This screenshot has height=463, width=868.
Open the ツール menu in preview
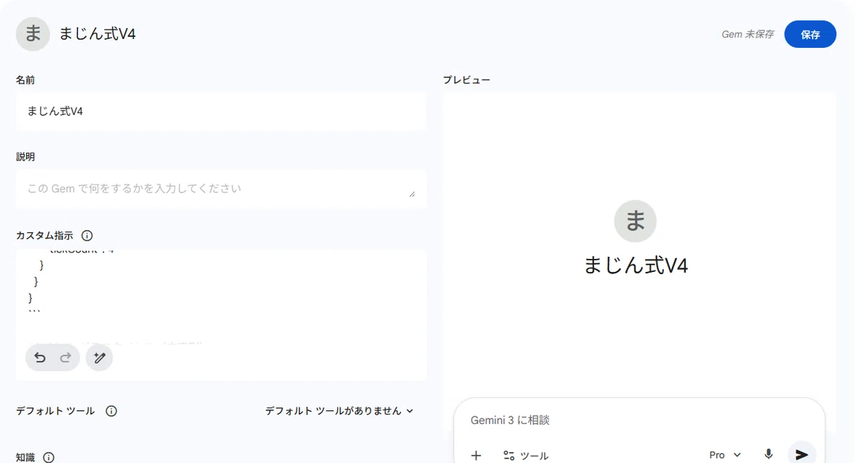526,455
